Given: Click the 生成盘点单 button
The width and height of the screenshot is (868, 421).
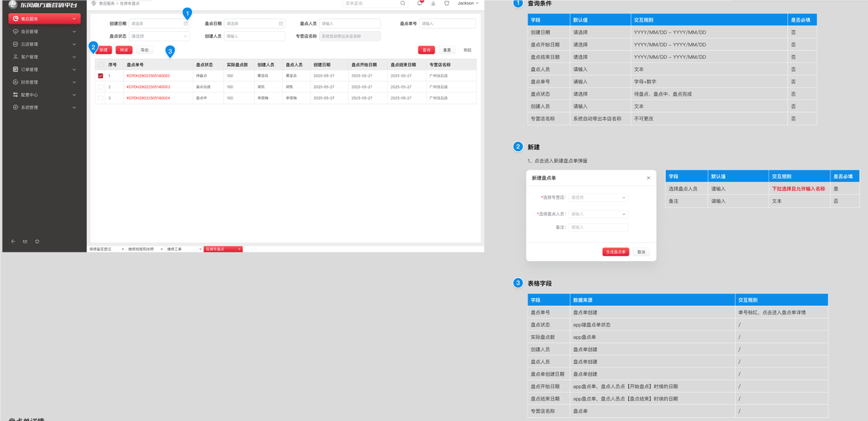Looking at the screenshot, I should 615,252.
